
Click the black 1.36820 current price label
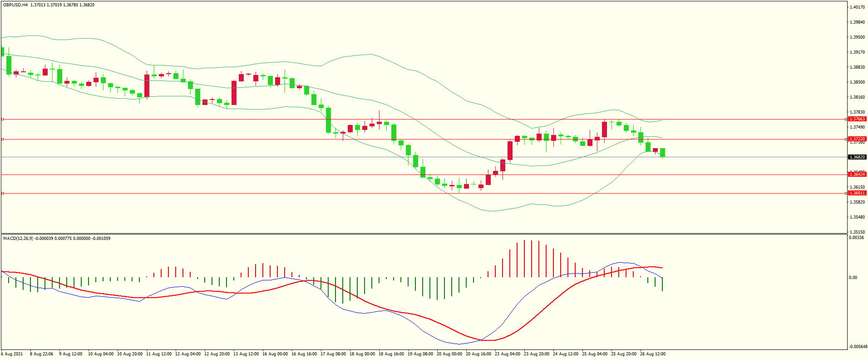[x=857, y=157]
